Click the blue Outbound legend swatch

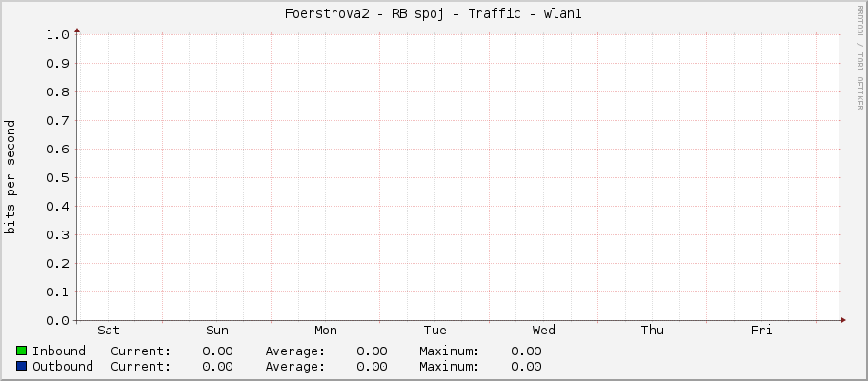click(22, 366)
